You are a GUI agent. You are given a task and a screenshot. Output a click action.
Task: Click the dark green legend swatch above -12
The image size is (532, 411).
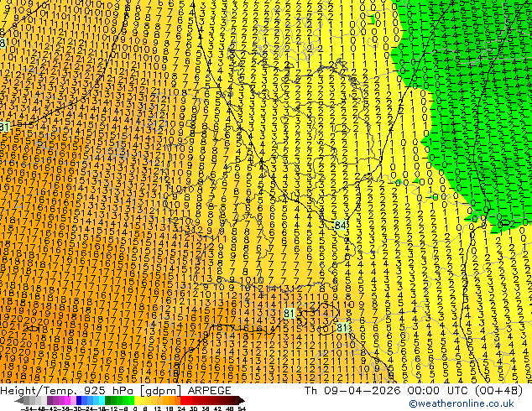pos(108,400)
